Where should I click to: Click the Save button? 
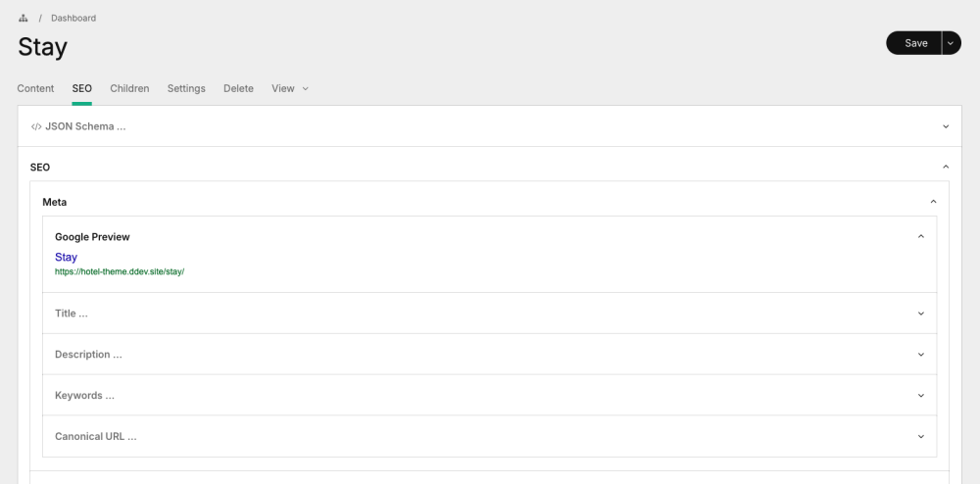[x=915, y=43]
